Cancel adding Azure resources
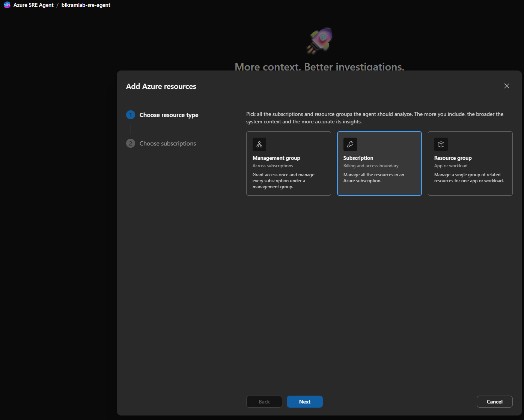 pyautogui.click(x=495, y=402)
